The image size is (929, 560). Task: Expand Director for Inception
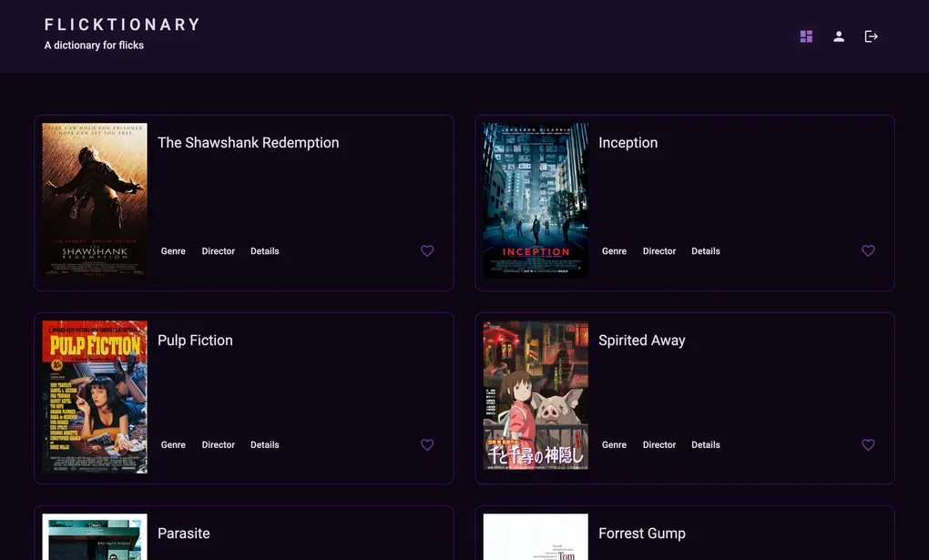658,250
